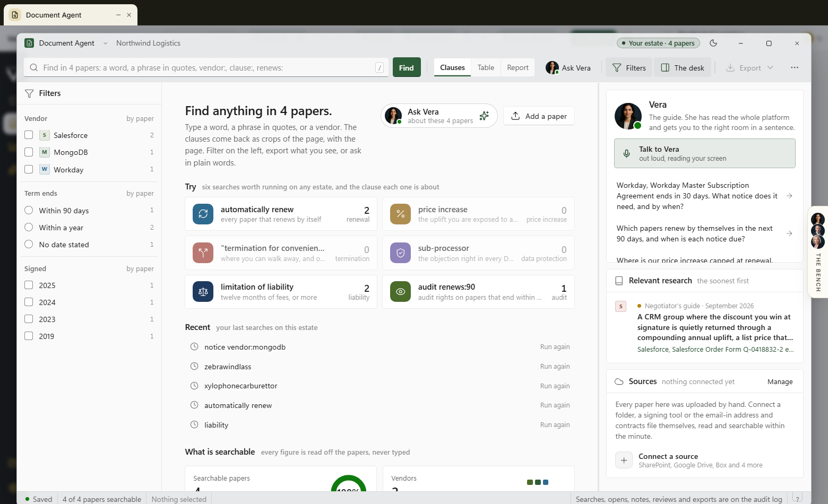The height and width of the screenshot is (504, 828).
Task: Click the sub-processor shield icon
Action: pyautogui.click(x=400, y=253)
